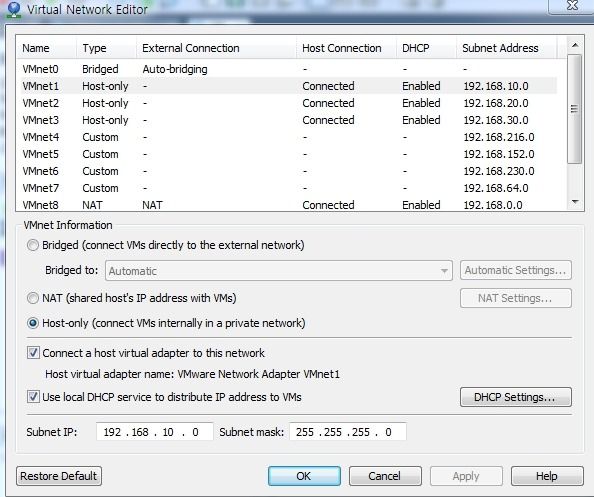This screenshot has width=594, height=497.
Task: Click the Cancel button
Action: [x=385, y=476]
